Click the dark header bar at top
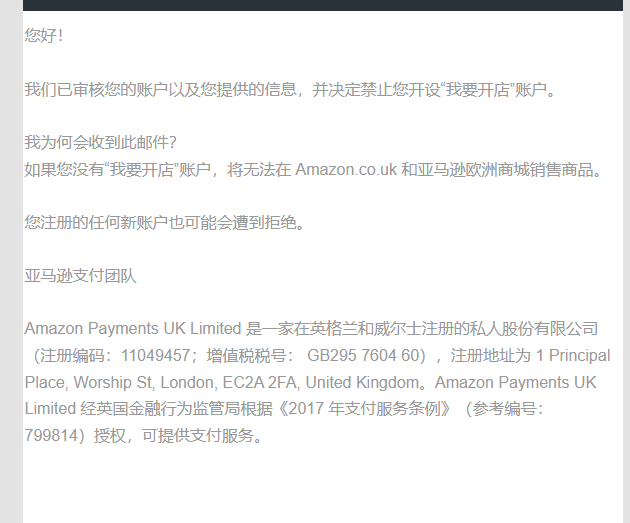Screen dimensions: 630x523 pyautogui.click(x=323, y=5)
